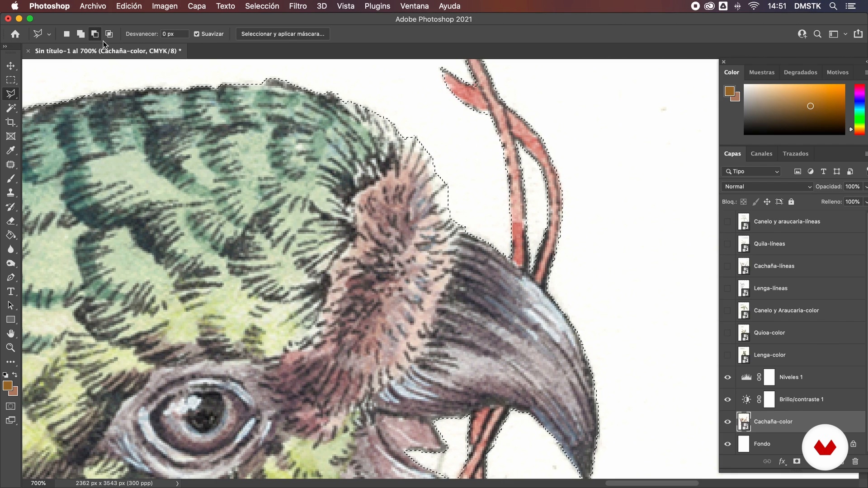Choose Add to Selection mode icon
868x488 pixels.
coord(80,34)
